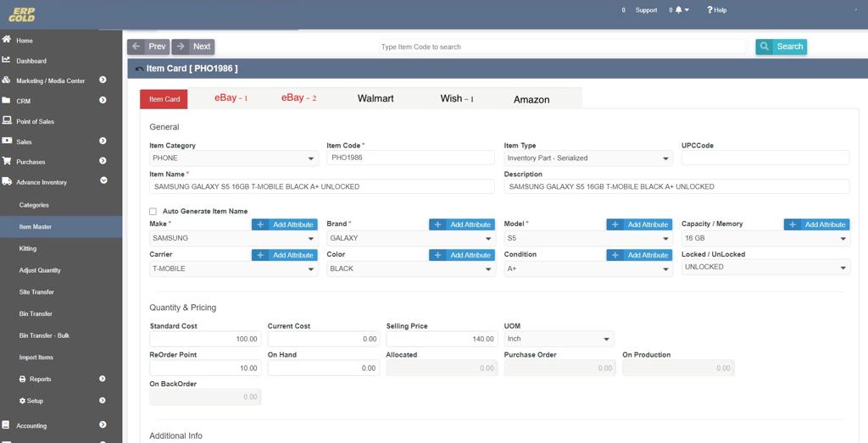Open the Brand dropdown showing GALAXY
Viewport: 868px width, 443px height.
point(411,238)
